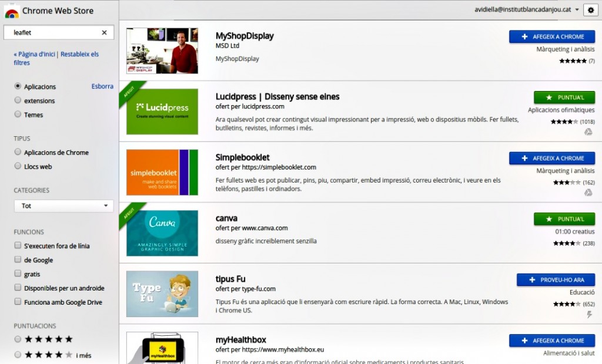Open the Simplebooklet title
The image size is (602, 364).
coord(243,157)
